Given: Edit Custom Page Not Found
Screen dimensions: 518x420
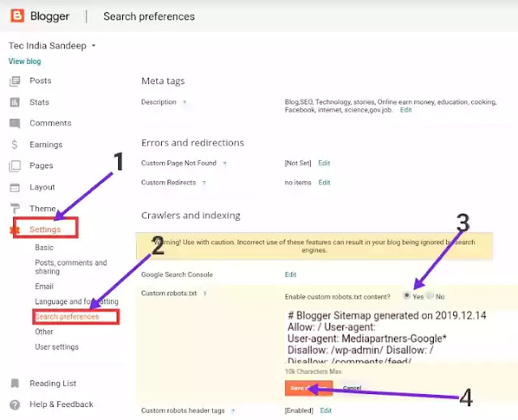Looking at the screenshot, I should click(x=324, y=163).
